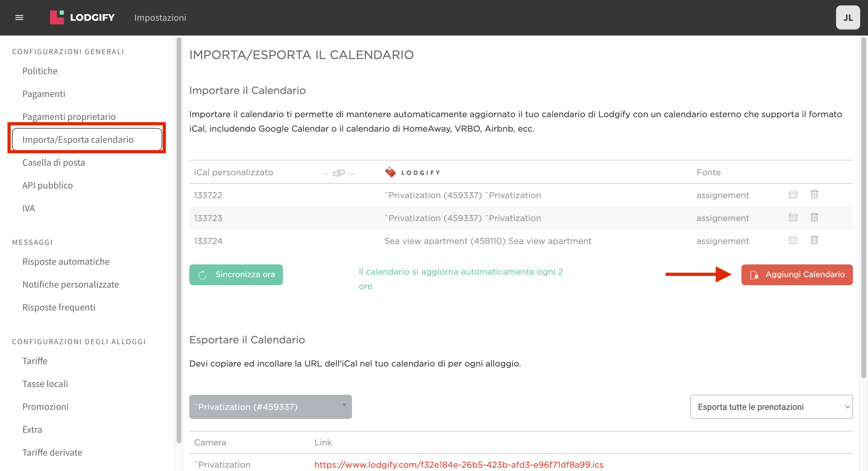The height and width of the screenshot is (471, 868).
Task: Click the main page vertical scrollbar
Action: [863, 208]
